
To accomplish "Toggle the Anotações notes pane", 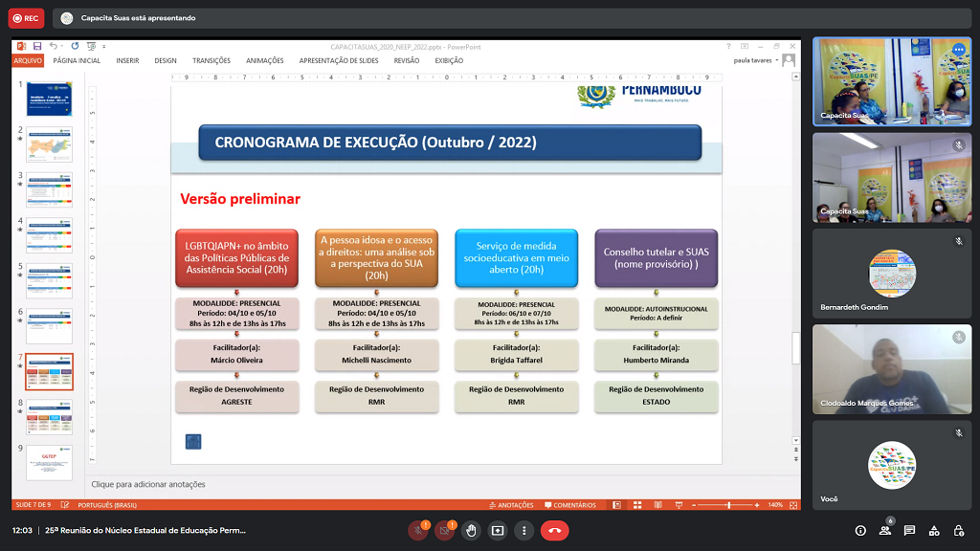I will coord(511,505).
